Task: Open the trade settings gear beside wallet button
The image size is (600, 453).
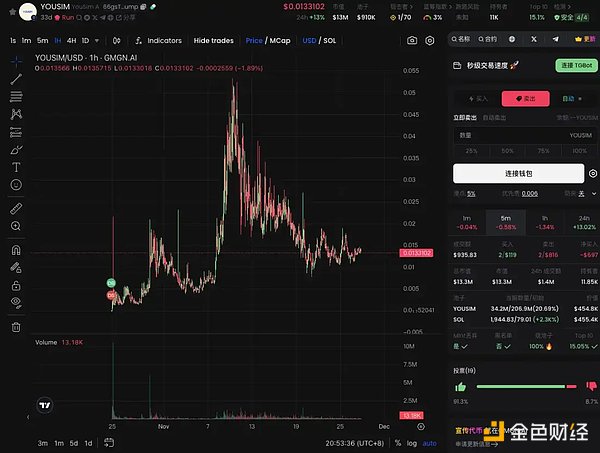Action: 593,174
